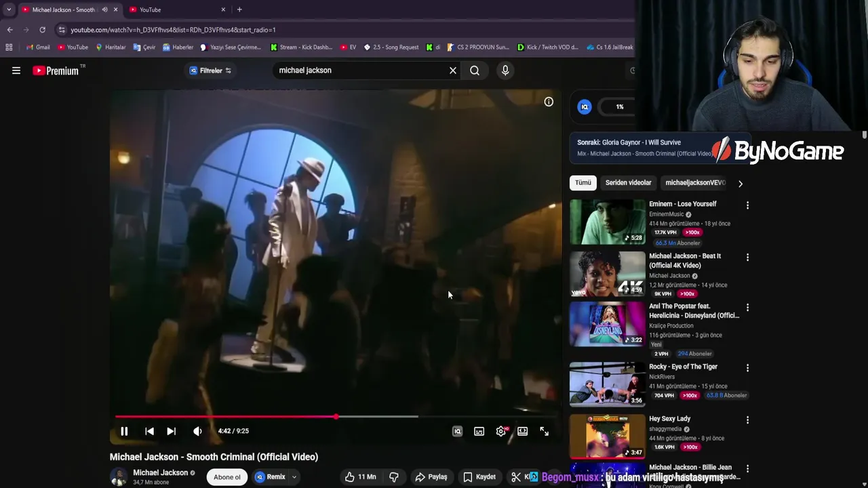Clear the search box text
This screenshot has height=488, width=868.
click(453, 70)
